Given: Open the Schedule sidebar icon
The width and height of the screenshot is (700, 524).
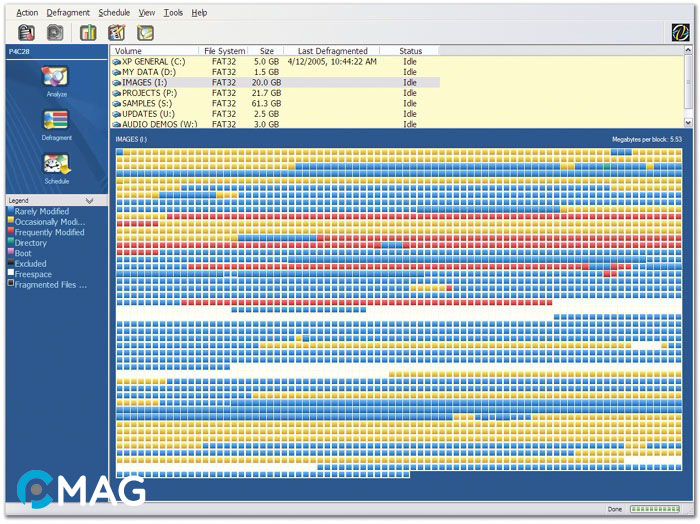Looking at the screenshot, I should [56, 164].
